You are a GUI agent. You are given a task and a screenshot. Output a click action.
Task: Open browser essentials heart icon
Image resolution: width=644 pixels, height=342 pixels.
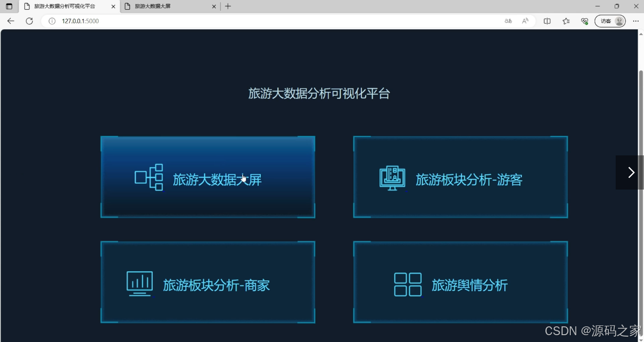[584, 21]
